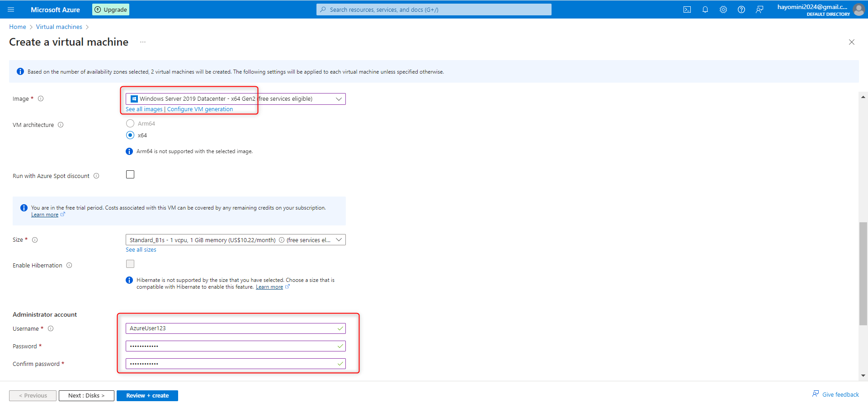Go to Virtual machines in the breadcrumb
The image size is (868, 412).
59,27
